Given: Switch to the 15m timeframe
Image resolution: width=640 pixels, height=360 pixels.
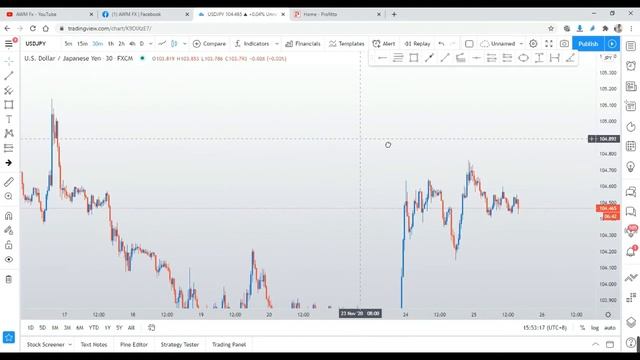Looking at the screenshot, I should 82,44.
